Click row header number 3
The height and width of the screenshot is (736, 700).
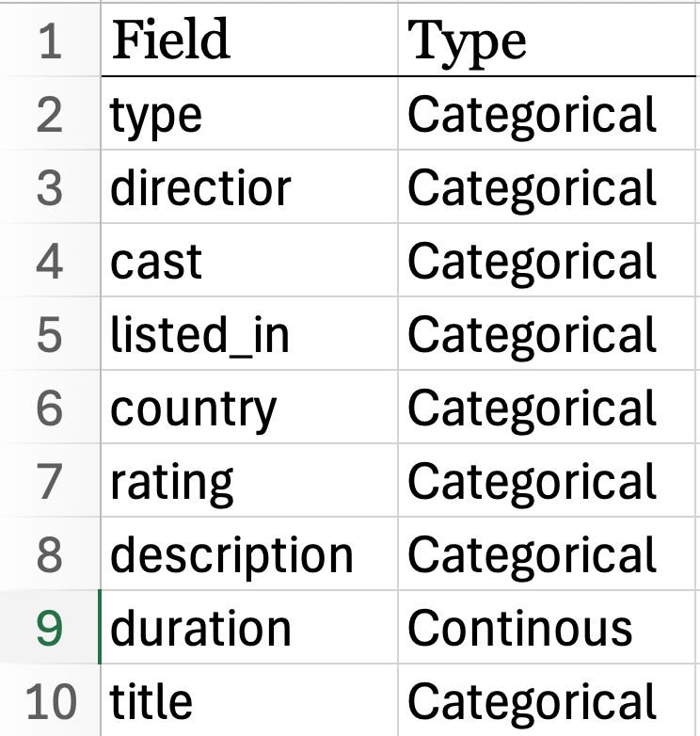coord(49,188)
